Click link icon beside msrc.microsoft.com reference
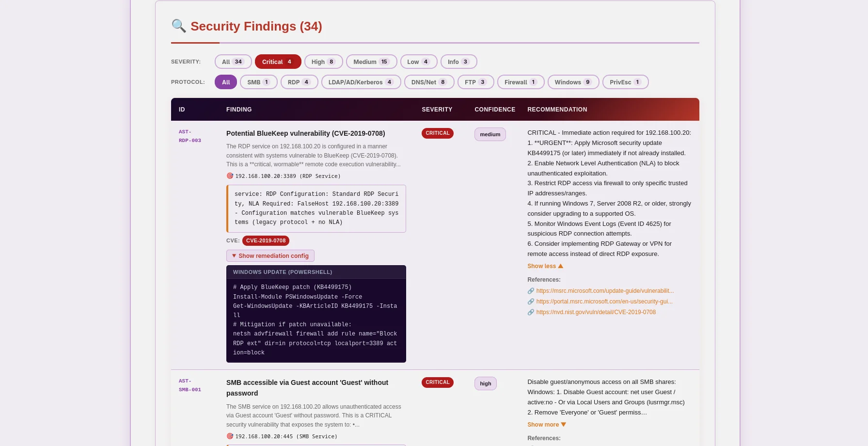 click(x=531, y=291)
